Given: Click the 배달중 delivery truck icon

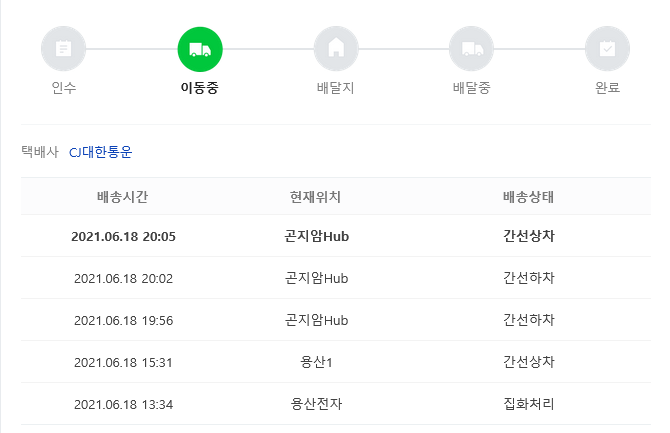Looking at the screenshot, I should (471, 48).
